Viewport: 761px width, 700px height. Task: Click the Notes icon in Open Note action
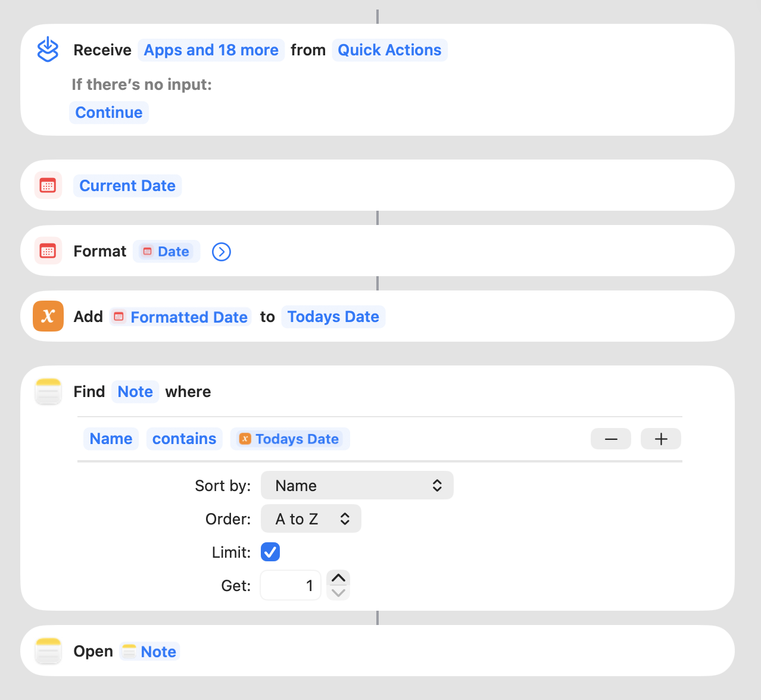pos(48,651)
